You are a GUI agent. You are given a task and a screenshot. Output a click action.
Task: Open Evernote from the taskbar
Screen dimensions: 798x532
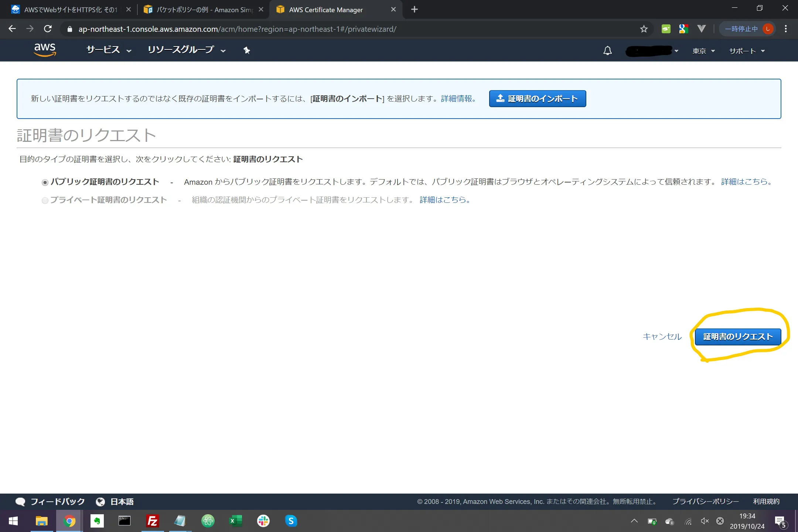click(97, 521)
